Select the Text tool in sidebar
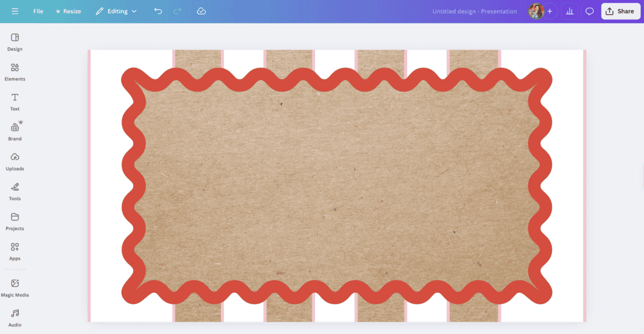The width and height of the screenshot is (644, 334). 15,101
